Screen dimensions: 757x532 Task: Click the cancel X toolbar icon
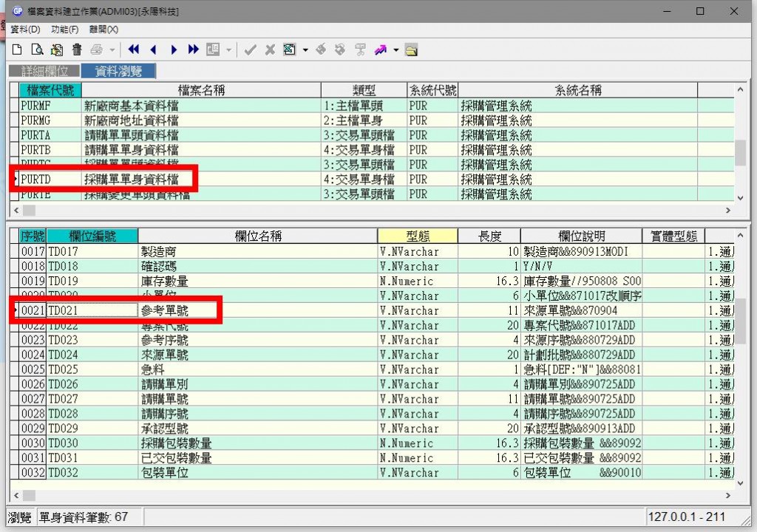270,50
